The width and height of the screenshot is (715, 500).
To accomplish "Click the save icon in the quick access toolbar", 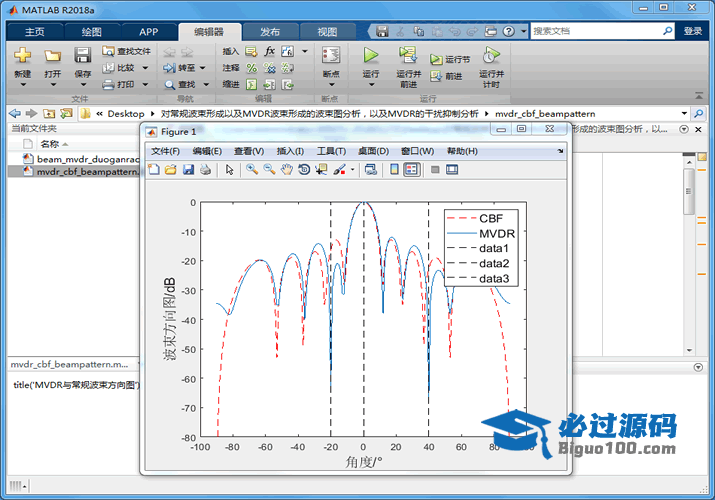I will click(382, 31).
